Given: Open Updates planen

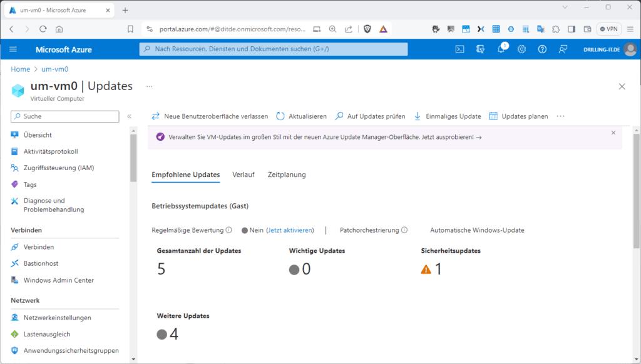Looking at the screenshot, I should click(x=519, y=116).
